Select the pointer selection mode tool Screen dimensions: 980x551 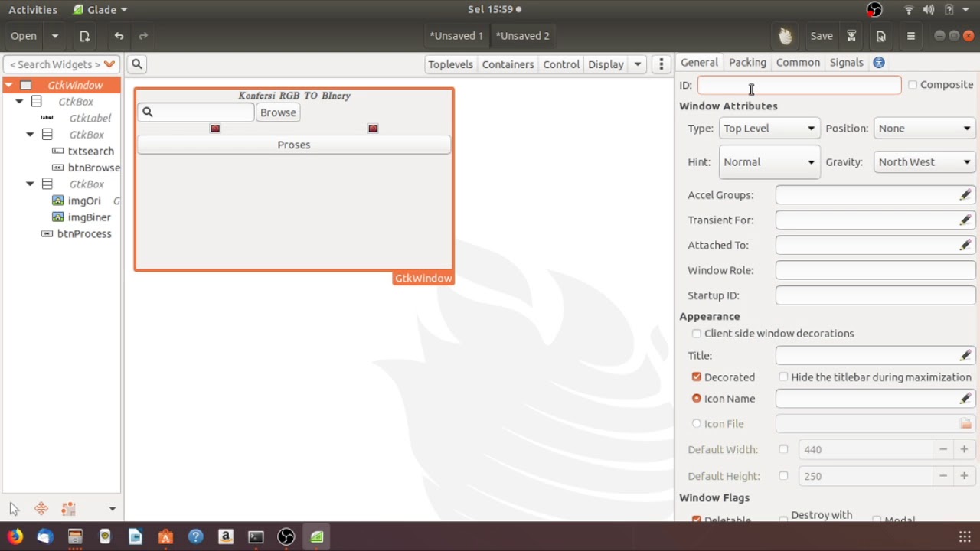coord(15,509)
